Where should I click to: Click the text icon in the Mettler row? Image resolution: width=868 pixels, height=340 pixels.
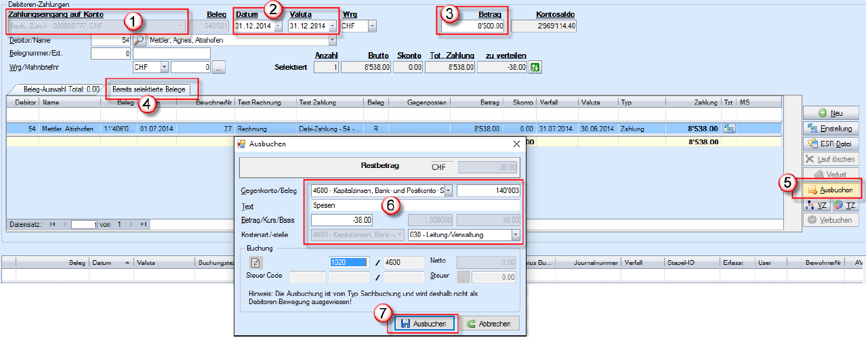tap(729, 128)
